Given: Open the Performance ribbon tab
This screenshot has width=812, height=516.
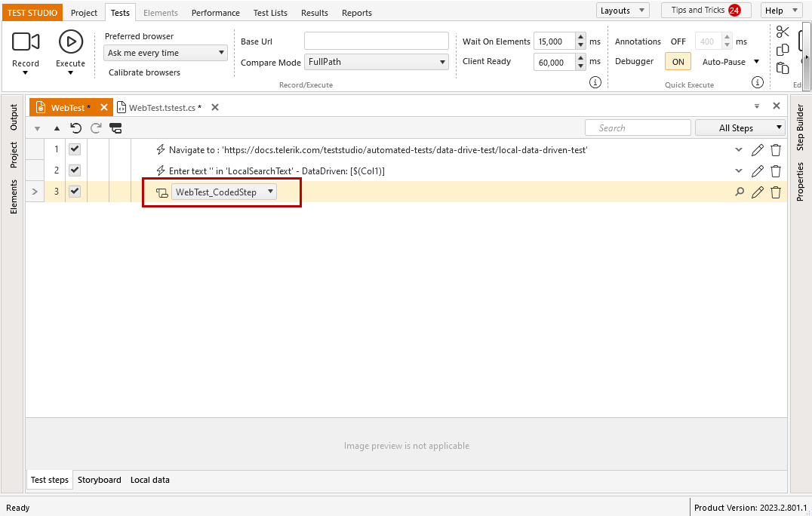Looking at the screenshot, I should pos(215,12).
